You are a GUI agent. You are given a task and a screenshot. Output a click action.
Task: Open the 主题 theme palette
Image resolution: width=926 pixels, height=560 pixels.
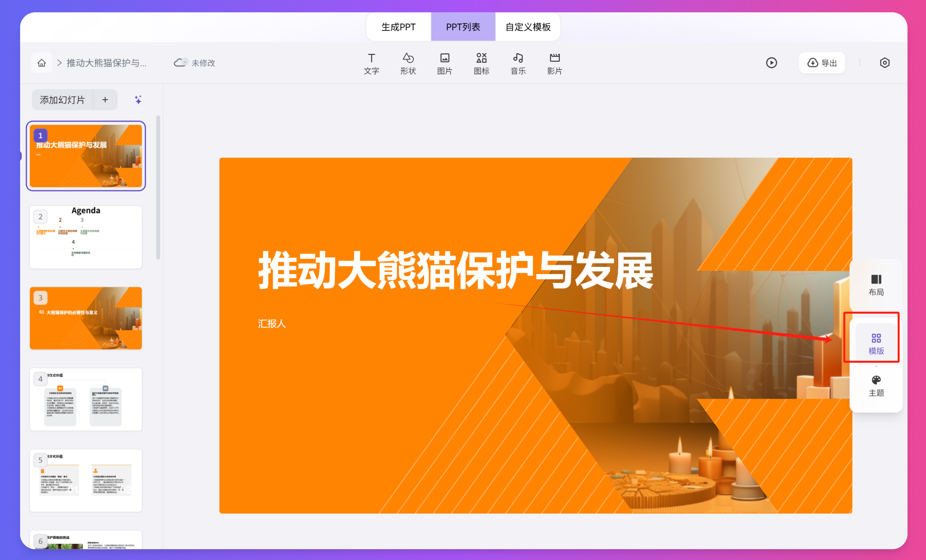pyautogui.click(x=876, y=385)
